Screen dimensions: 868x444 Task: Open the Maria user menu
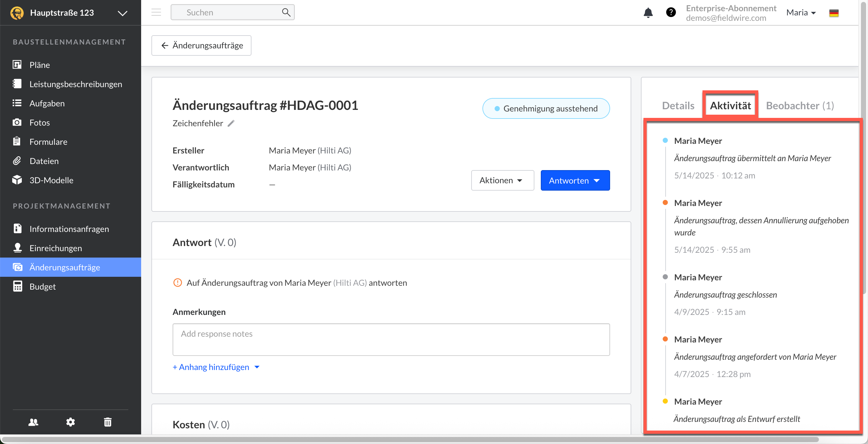point(801,13)
